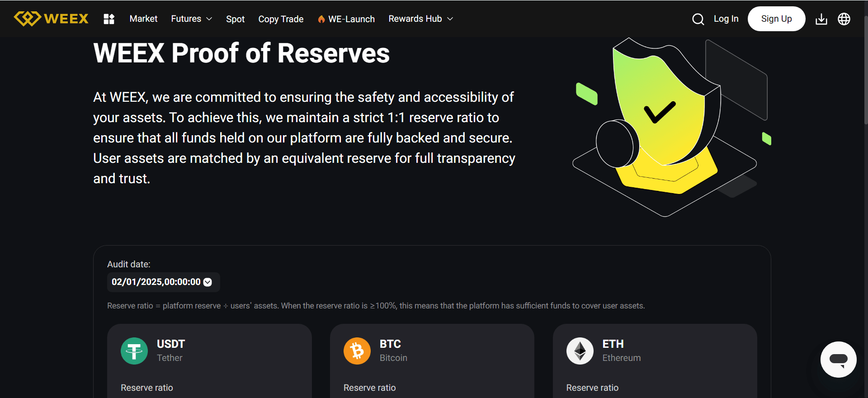Select the ETH Ethereum coin icon
This screenshot has width=868, height=398.
pos(580,351)
